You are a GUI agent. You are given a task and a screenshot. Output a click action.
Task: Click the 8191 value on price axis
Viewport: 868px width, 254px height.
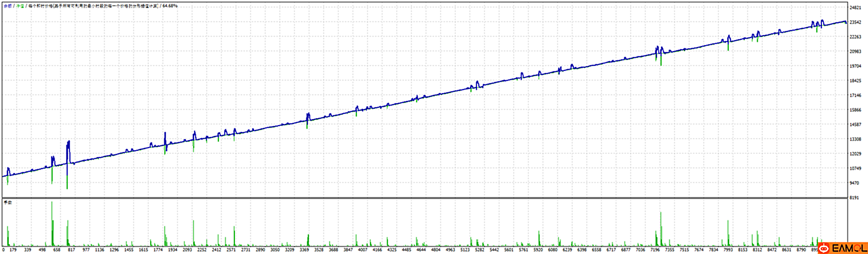854,198
